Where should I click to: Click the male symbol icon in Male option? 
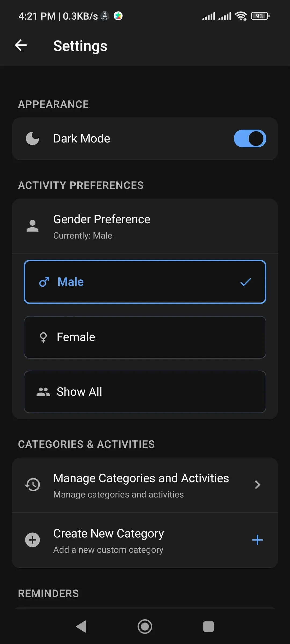coord(44,282)
